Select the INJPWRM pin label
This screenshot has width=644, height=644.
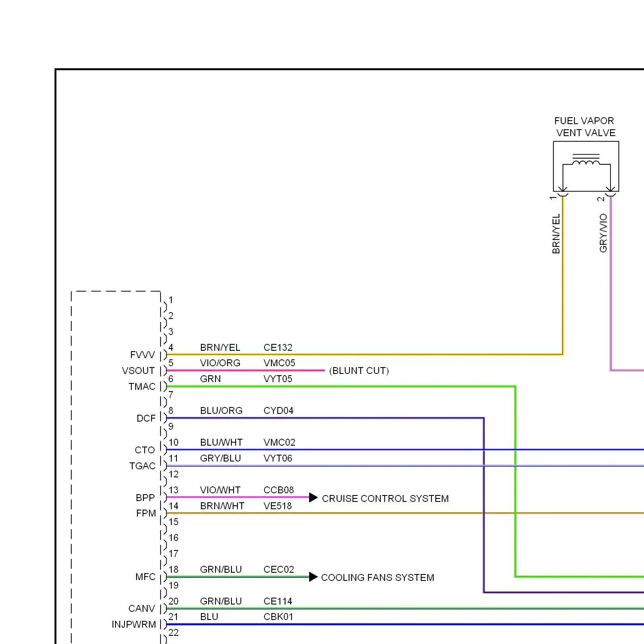click(134, 624)
